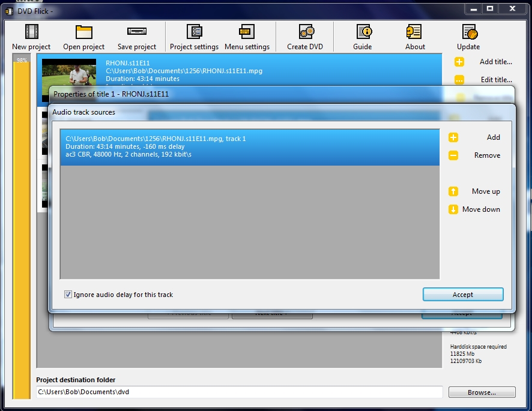
Task: Click the DVD Flick app icon in title bar
Action: coord(9,11)
